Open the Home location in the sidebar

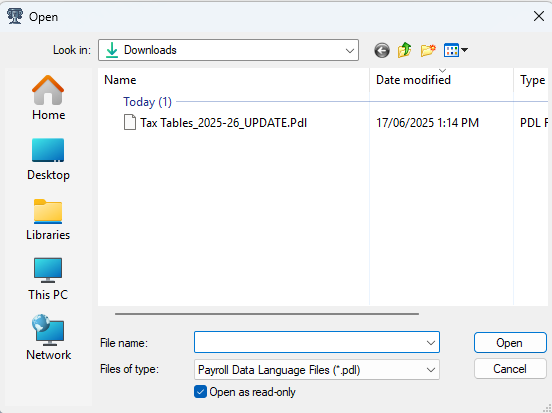pyautogui.click(x=48, y=98)
